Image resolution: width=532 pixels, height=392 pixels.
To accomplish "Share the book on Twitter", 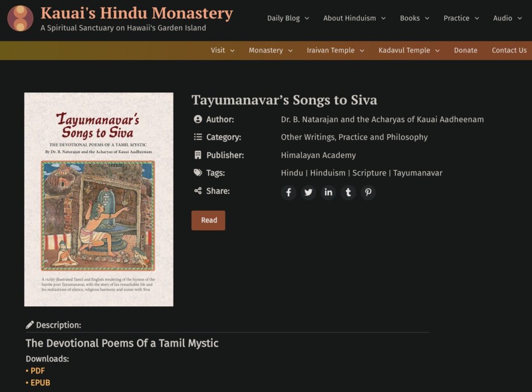I will (x=309, y=193).
